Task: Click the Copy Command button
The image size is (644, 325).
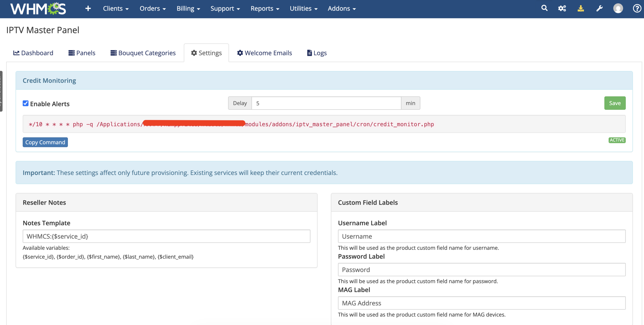Action: coord(45,142)
